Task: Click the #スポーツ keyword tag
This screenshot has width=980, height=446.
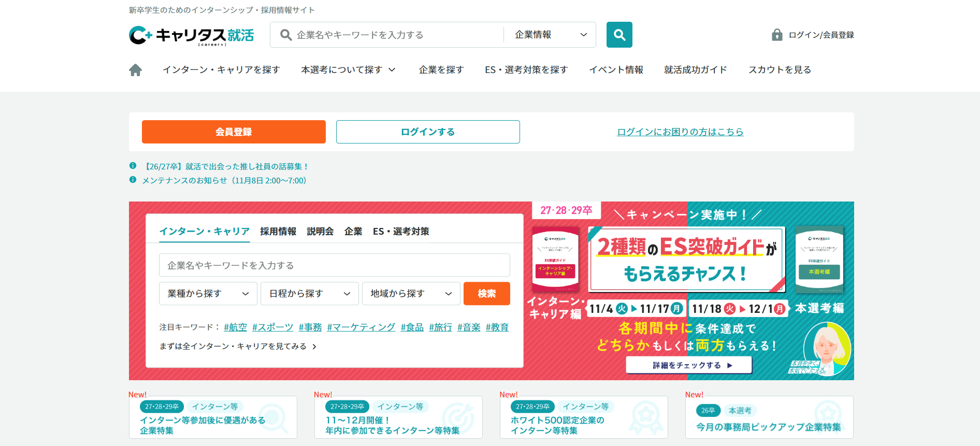Action: [x=272, y=327]
